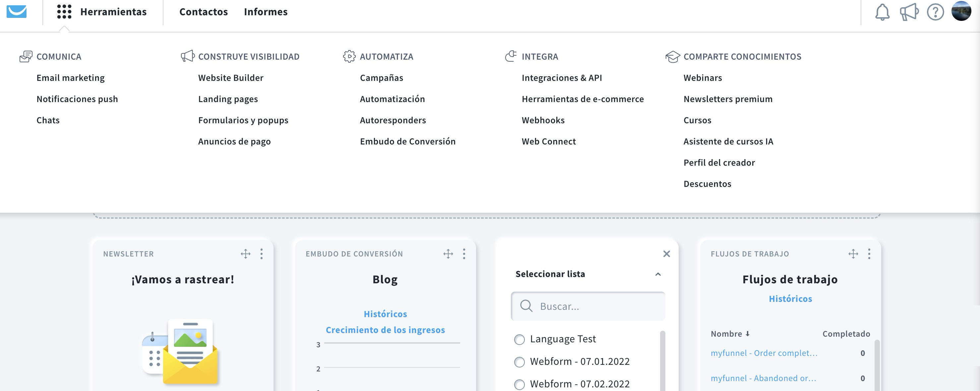Image resolution: width=980 pixels, height=391 pixels.
Task: Open Embudo de Conversión widget three-dot menu
Action: tap(464, 254)
